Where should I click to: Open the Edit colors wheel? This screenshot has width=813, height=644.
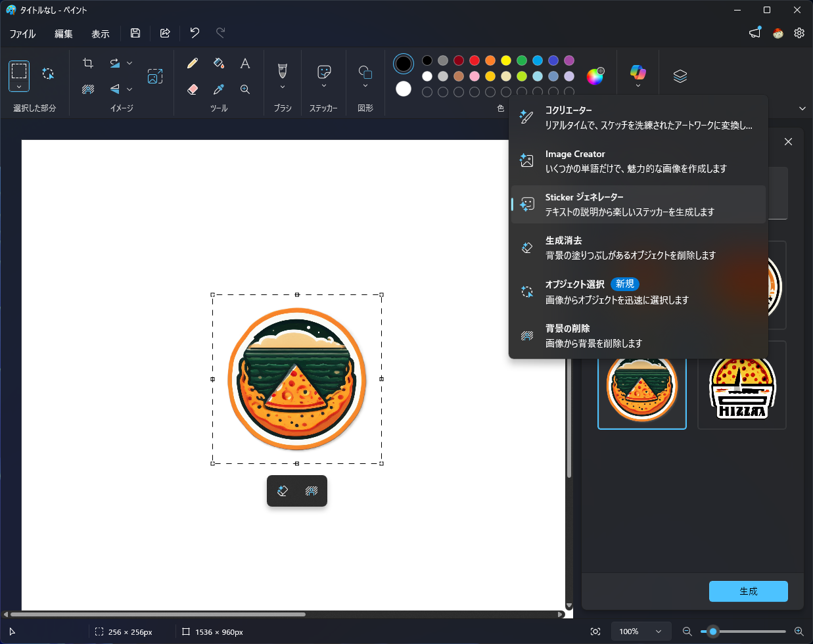click(595, 76)
